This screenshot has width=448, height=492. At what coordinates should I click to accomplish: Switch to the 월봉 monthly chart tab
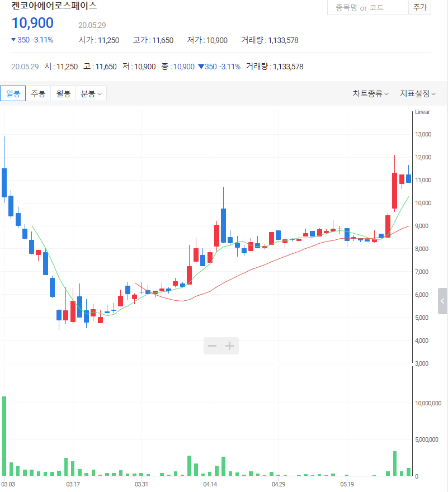pyautogui.click(x=63, y=93)
